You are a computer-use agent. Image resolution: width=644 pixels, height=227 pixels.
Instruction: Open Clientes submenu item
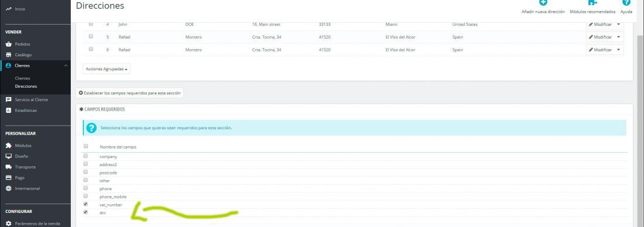coord(23,78)
